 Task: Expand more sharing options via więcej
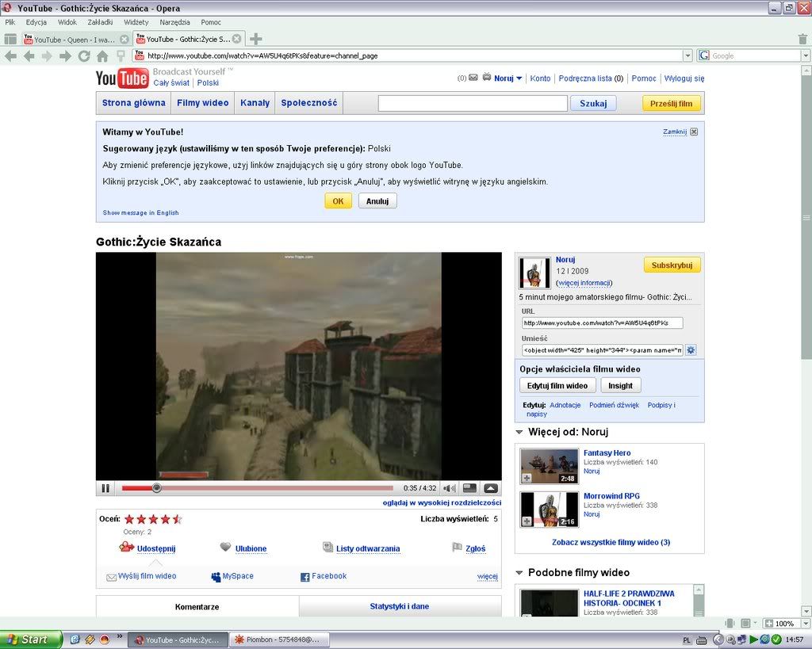[488, 577]
